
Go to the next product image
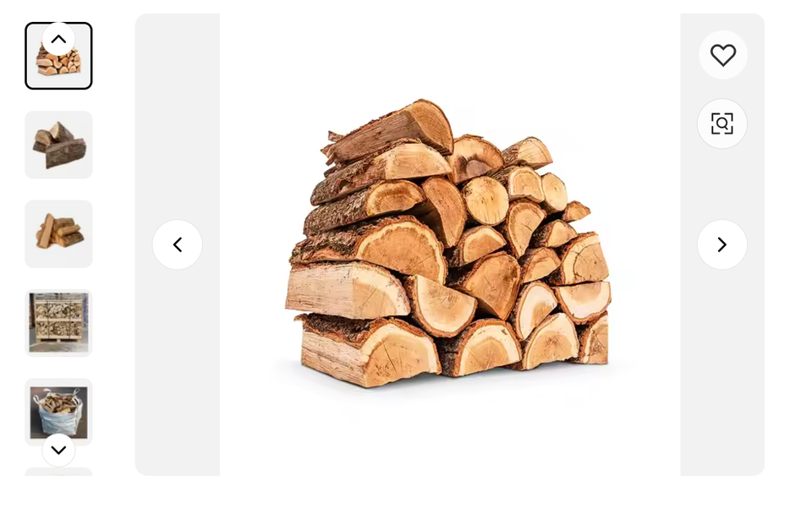coord(721,244)
